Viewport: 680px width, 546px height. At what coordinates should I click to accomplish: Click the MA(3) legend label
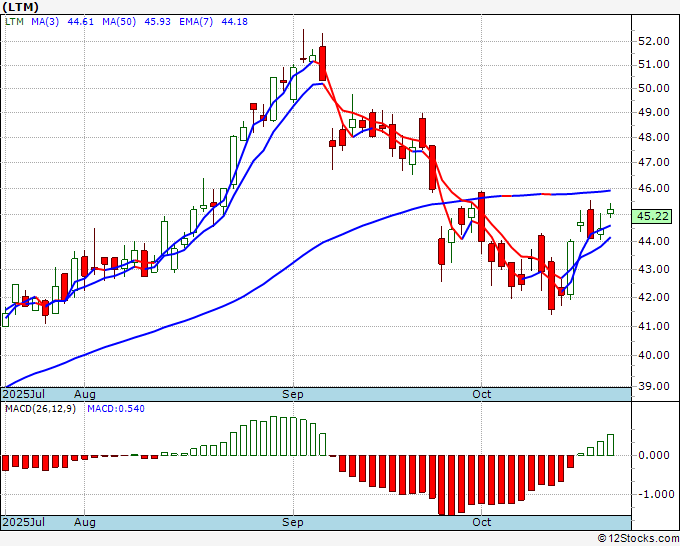point(45,22)
